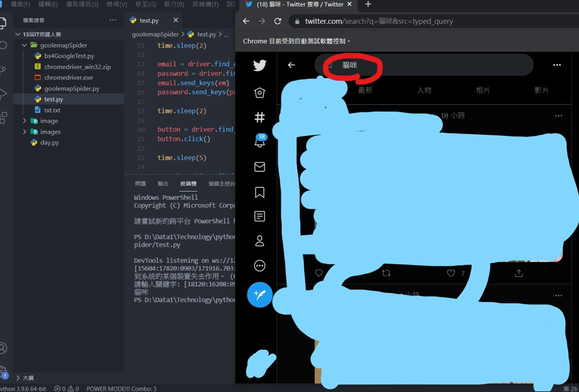Switch to 問題 panel tab
This screenshot has height=392, width=579.
click(x=140, y=184)
